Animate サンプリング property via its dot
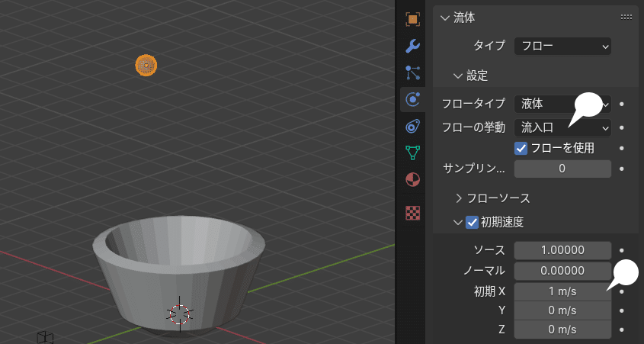 tap(622, 169)
